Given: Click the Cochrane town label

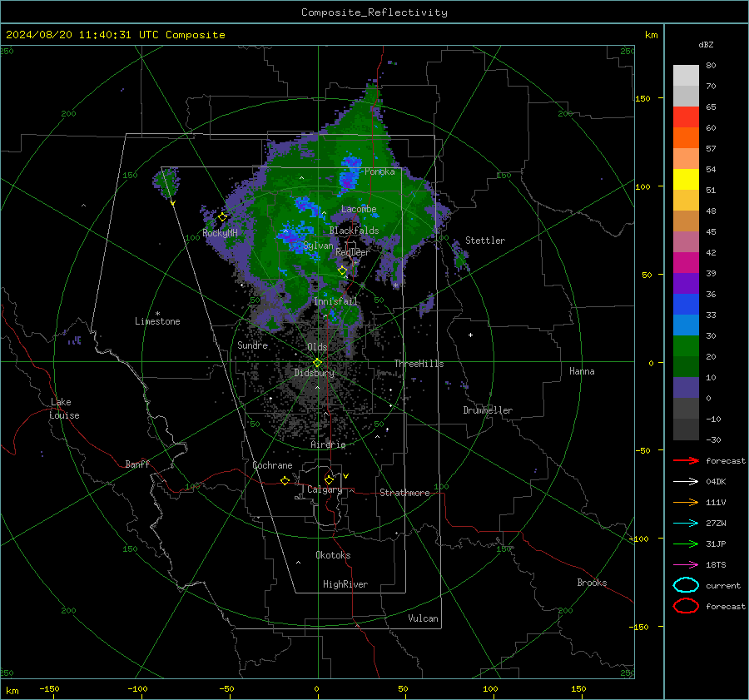Looking at the screenshot, I should tap(272, 465).
